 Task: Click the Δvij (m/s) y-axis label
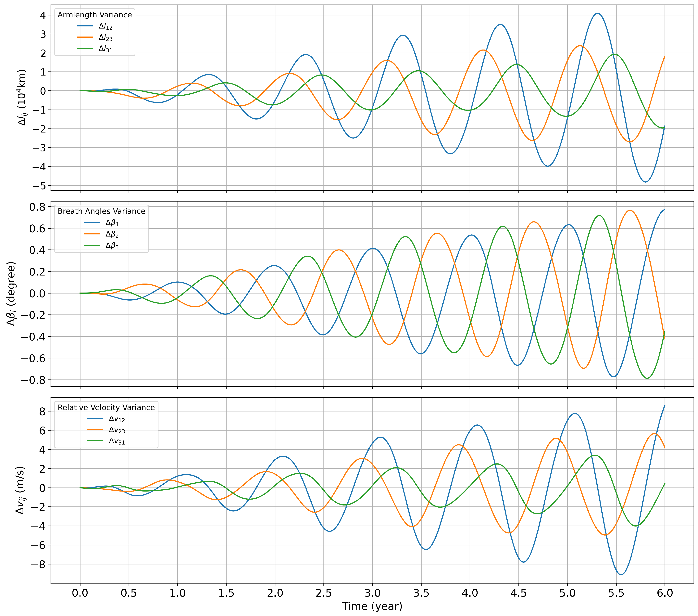pyautogui.click(x=20, y=490)
